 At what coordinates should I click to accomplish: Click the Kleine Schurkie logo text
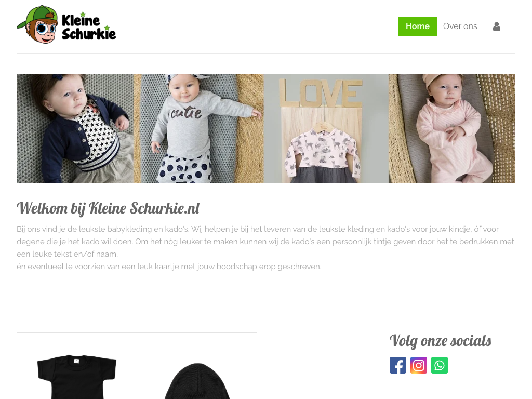[88, 27]
